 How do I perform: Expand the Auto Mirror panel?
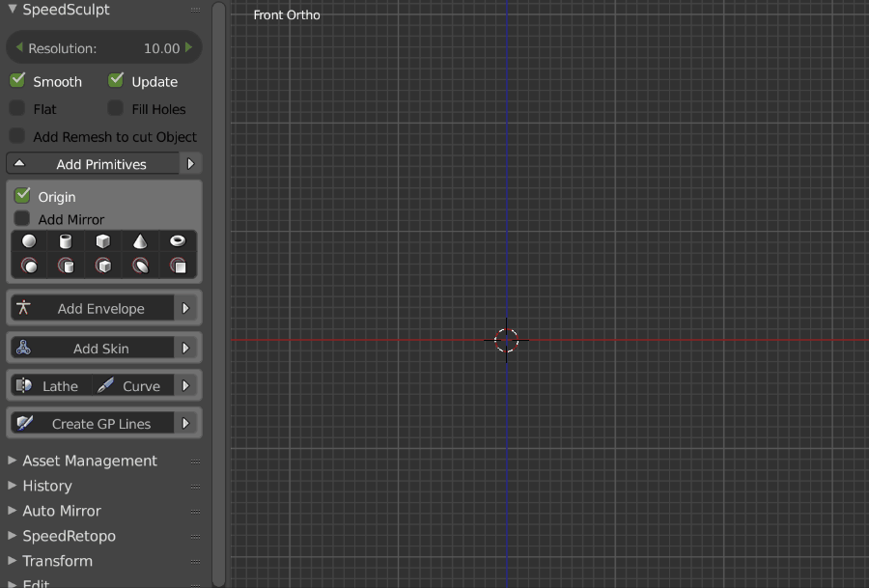point(13,510)
